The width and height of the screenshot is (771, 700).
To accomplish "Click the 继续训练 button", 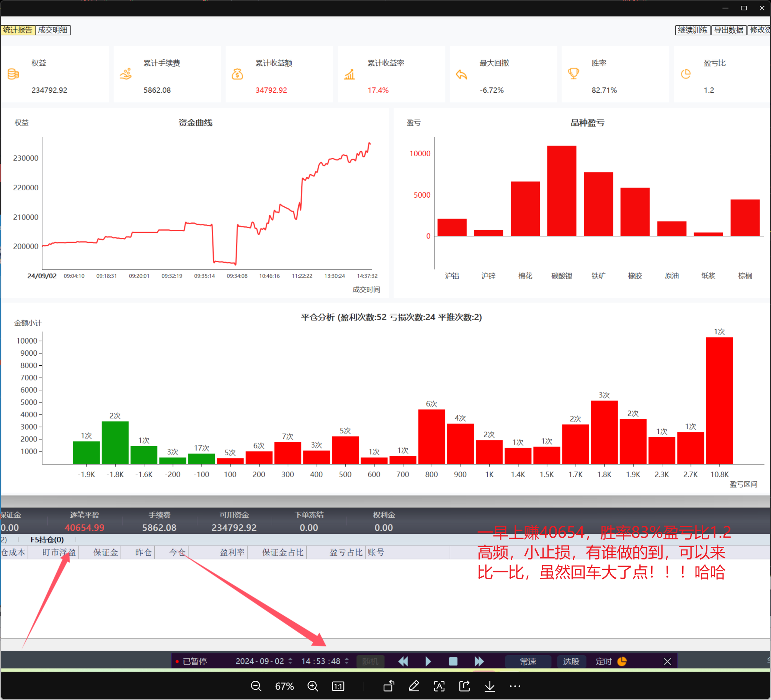I will click(693, 30).
